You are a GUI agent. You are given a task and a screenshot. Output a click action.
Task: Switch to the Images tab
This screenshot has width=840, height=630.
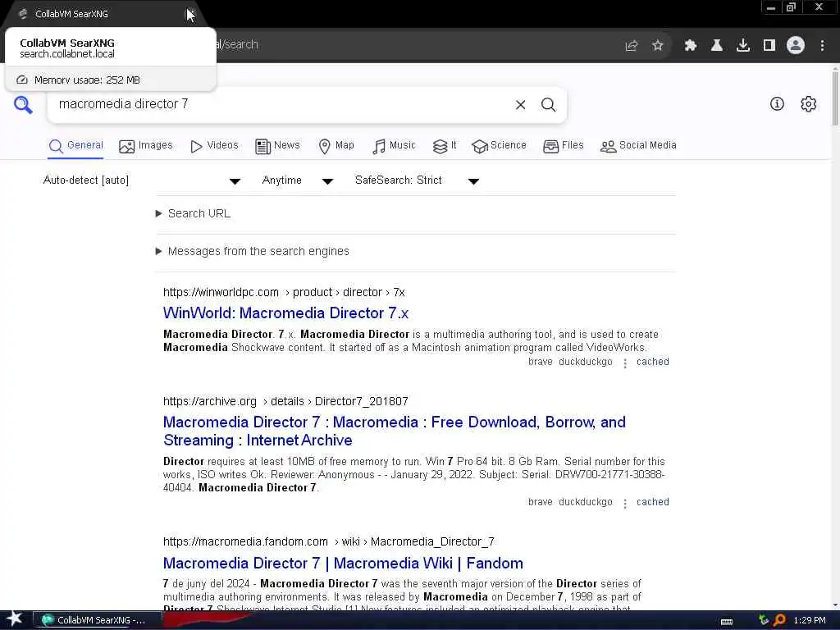click(x=146, y=146)
